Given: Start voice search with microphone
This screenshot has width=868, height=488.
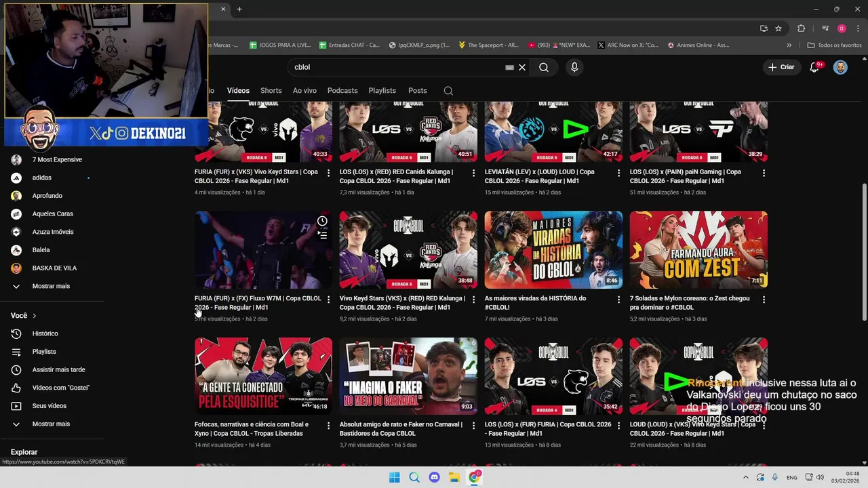Looking at the screenshot, I should coord(574,67).
